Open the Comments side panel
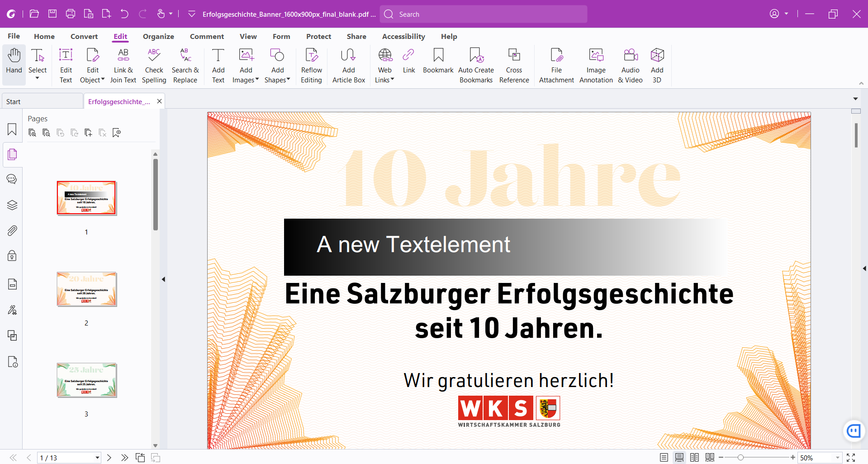 [x=12, y=179]
